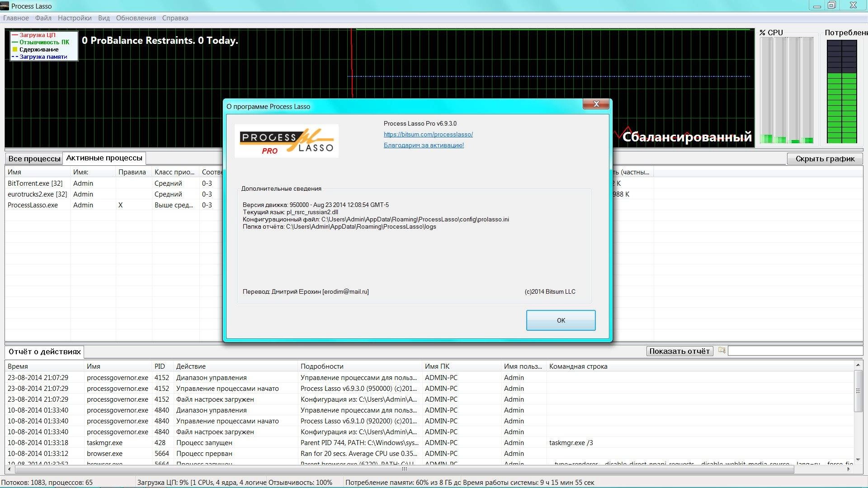Click the log horizontal scrollbar thumb
Viewport: 868px width, 488px height.
click(404, 469)
